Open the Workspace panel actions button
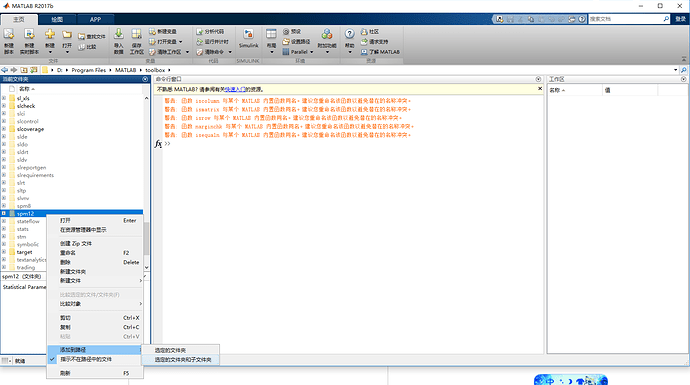The width and height of the screenshot is (690, 385). point(683,79)
